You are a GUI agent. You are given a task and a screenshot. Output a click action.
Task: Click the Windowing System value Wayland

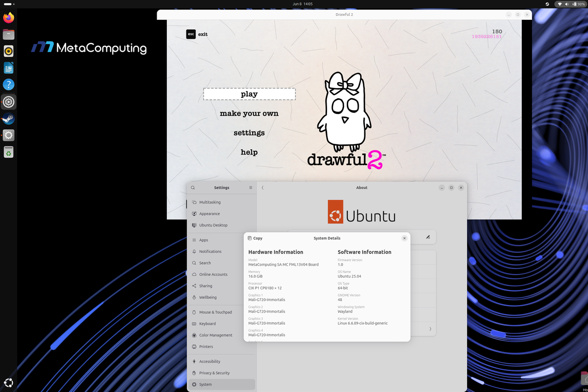point(345,312)
